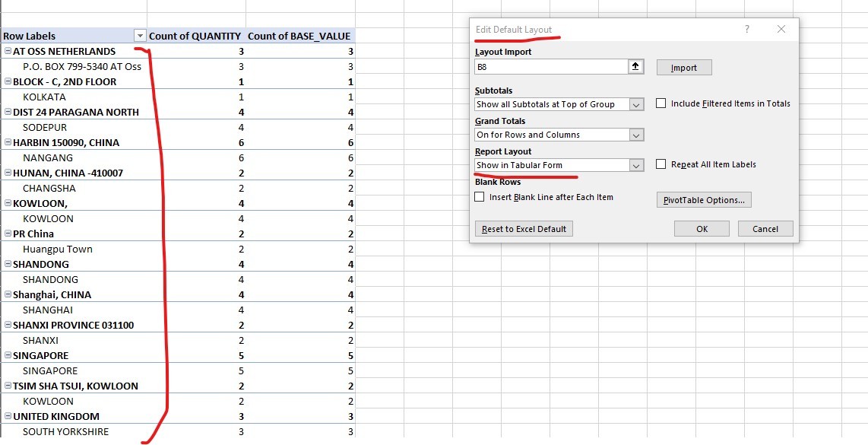The height and width of the screenshot is (445, 868).
Task: Click Reset to Excel Default
Action: 524,229
